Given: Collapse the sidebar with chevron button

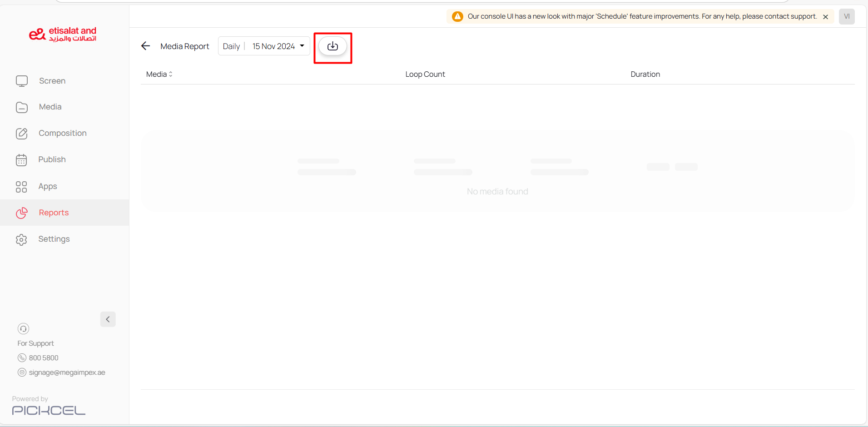Looking at the screenshot, I should click(x=108, y=319).
